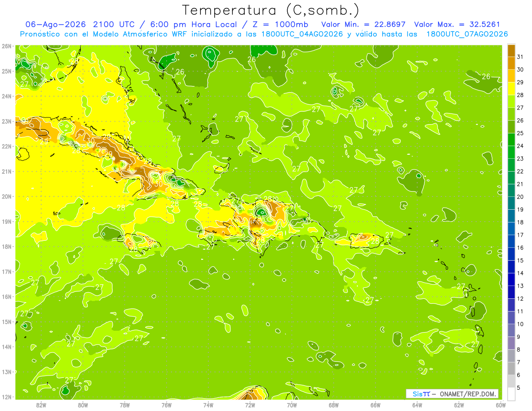The image size is (532, 411).
Task: Select the valid-until time '1800UTC_07AGO2026'
Action: pos(467,34)
